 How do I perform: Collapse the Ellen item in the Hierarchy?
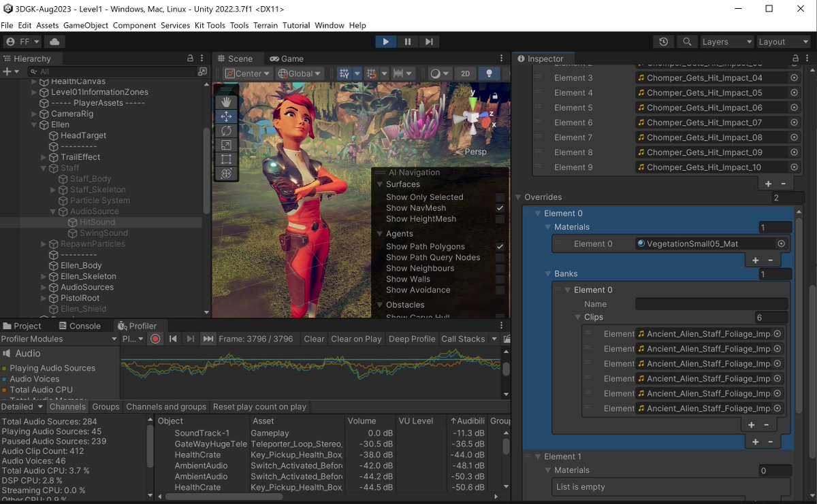(33, 124)
